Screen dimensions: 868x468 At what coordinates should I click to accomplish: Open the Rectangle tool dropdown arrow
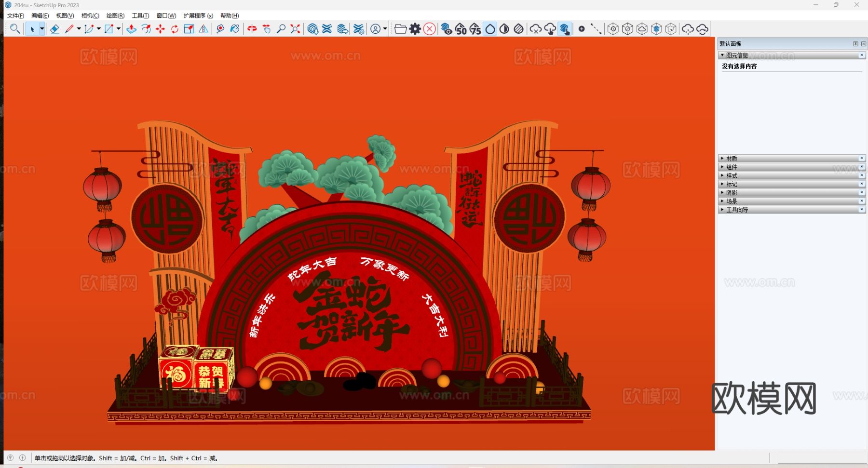click(x=119, y=29)
